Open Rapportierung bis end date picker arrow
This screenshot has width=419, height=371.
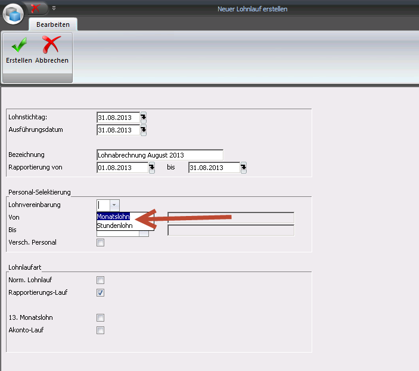click(x=244, y=167)
